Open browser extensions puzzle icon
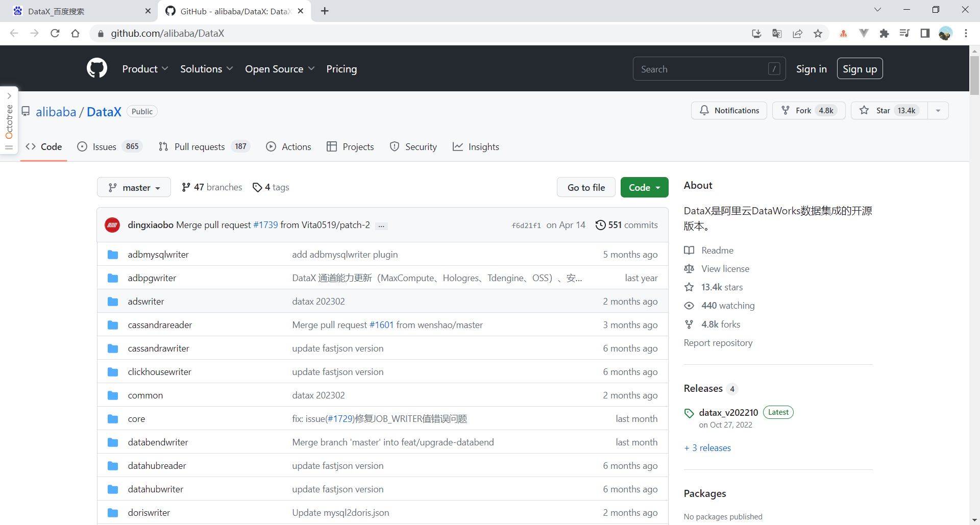 pos(884,33)
